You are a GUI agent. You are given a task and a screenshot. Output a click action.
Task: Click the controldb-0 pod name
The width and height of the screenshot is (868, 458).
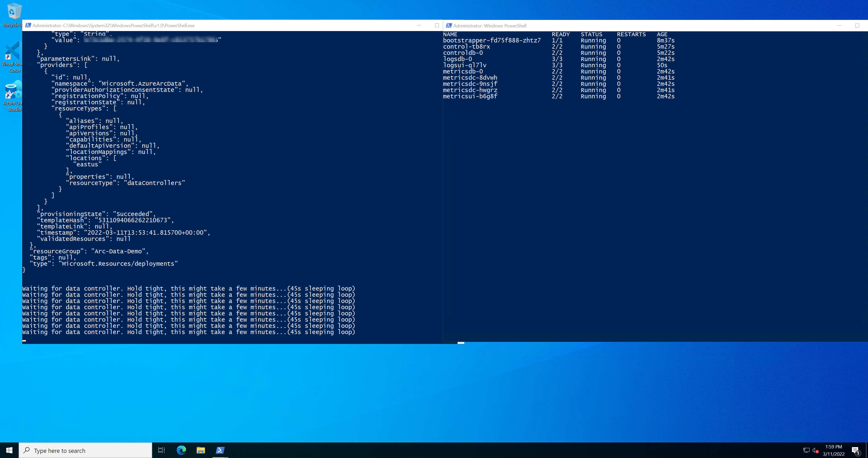pos(463,53)
